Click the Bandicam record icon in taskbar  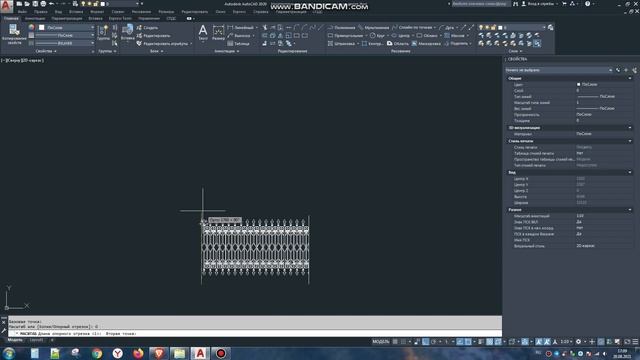click(221, 353)
